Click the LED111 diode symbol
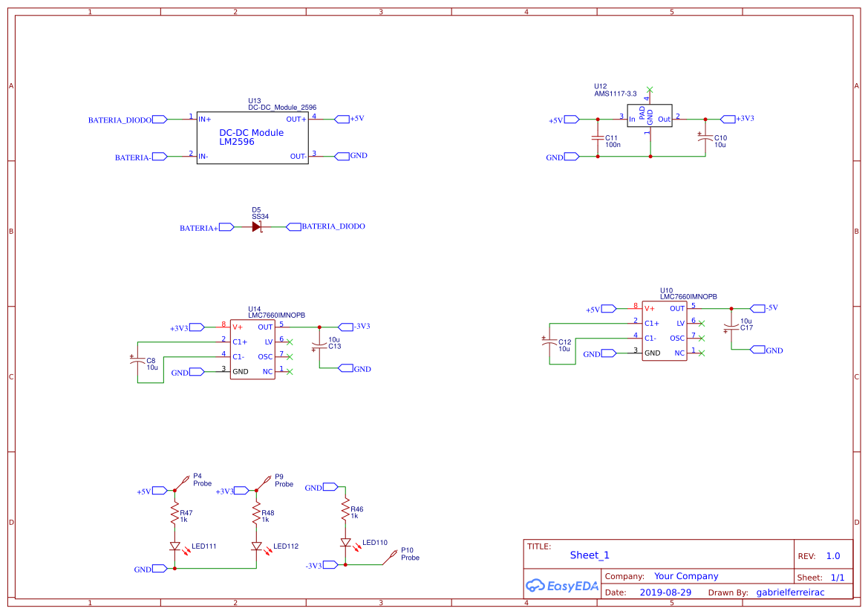868x614 pixels. coord(176,546)
